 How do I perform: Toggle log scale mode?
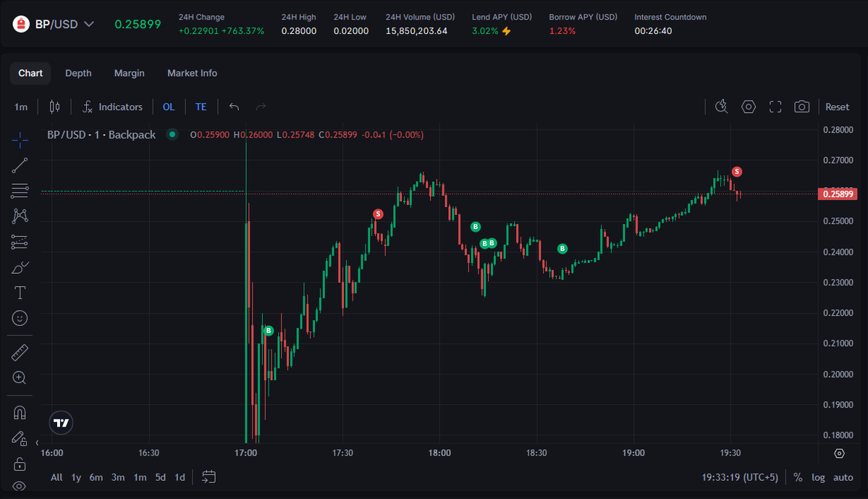pyautogui.click(x=818, y=477)
